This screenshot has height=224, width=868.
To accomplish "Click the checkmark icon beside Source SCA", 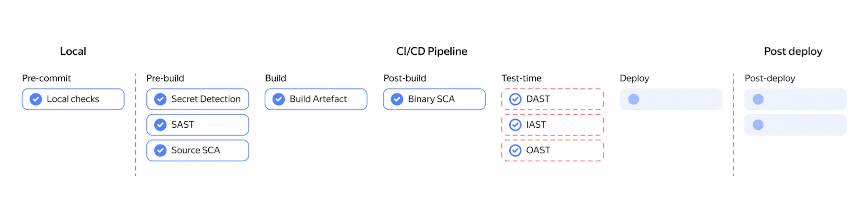I will (x=160, y=150).
